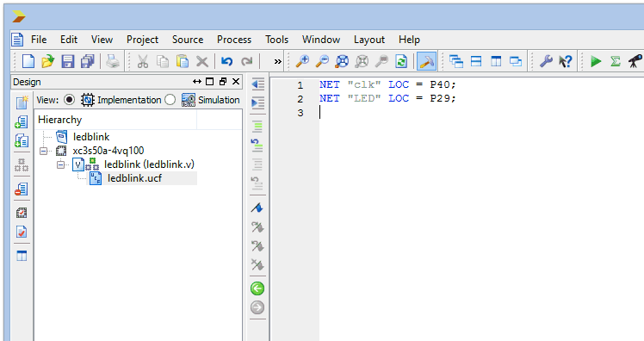Click the Paste clipboard icon
The height and width of the screenshot is (341, 644).
183,61
